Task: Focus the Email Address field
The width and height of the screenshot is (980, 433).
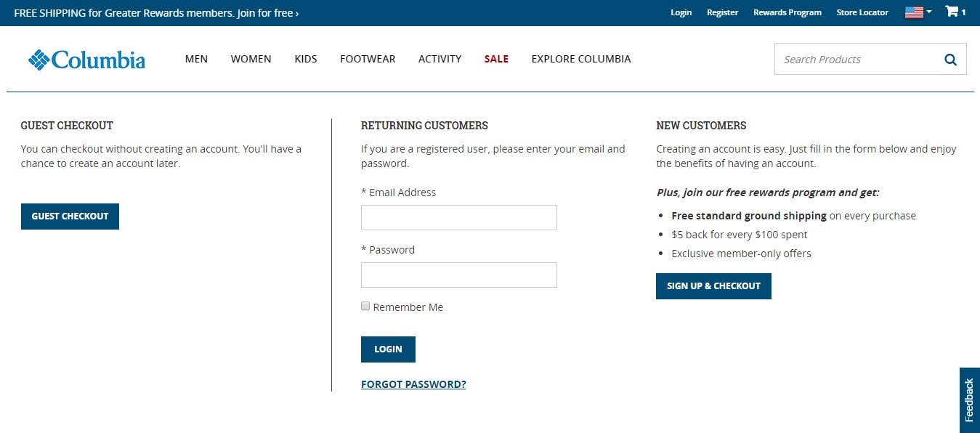Action: pyautogui.click(x=459, y=217)
